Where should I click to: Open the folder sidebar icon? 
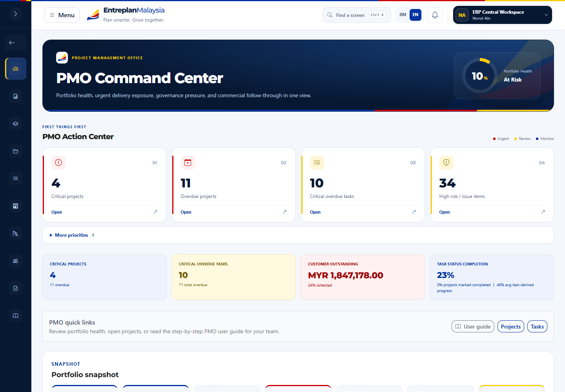(x=16, y=151)
